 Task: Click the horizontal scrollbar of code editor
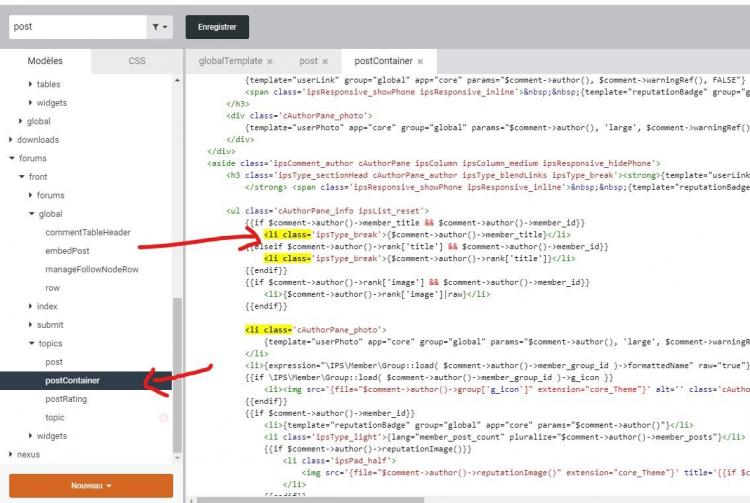(311, 500)
